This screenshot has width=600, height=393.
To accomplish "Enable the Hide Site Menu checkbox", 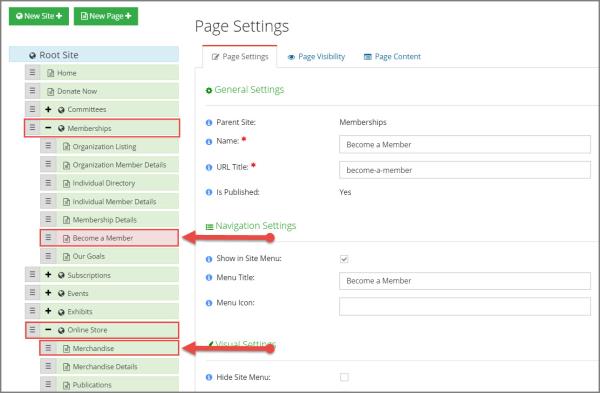I will click(344, 377).
